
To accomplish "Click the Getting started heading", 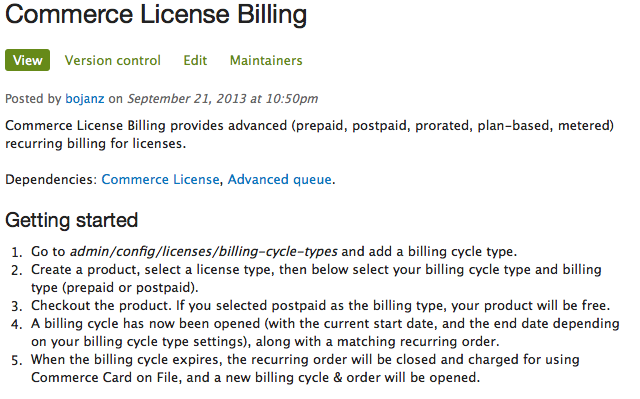I will 71,220.
